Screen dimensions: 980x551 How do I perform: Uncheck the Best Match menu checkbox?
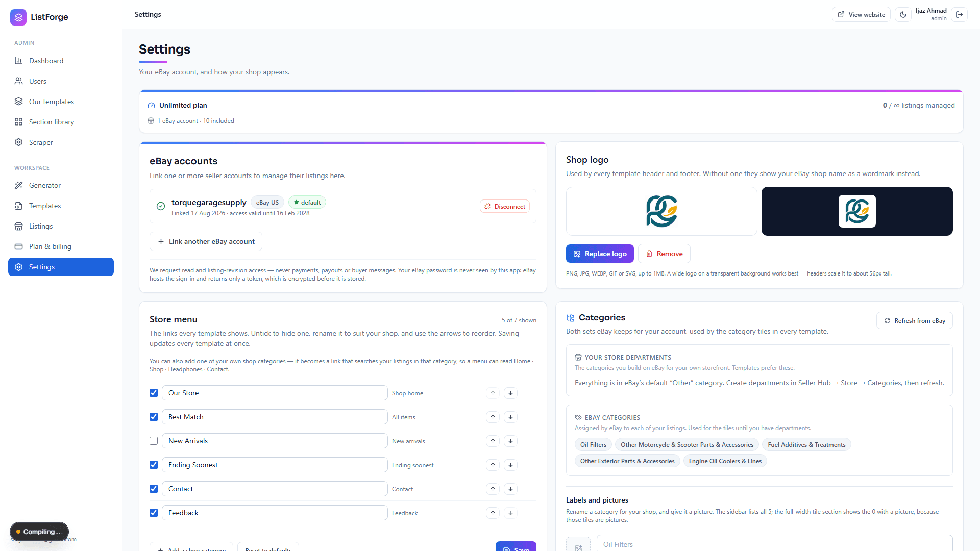coord(154,417)
